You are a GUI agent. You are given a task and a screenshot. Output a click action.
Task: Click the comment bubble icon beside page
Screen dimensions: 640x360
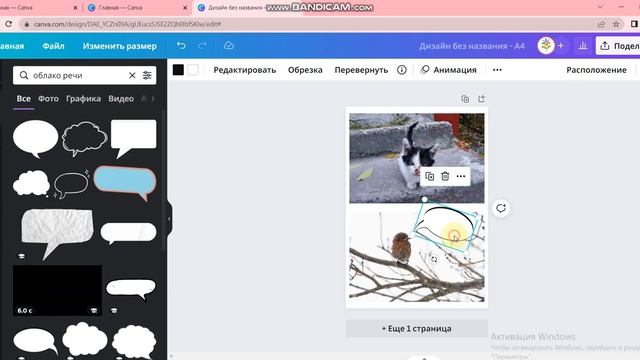click(x=501, y=208)
